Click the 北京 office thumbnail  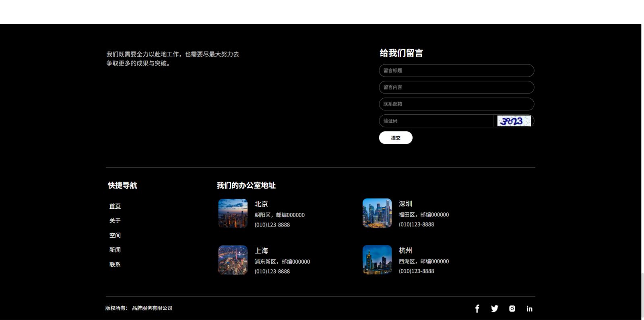pos(233,214)
